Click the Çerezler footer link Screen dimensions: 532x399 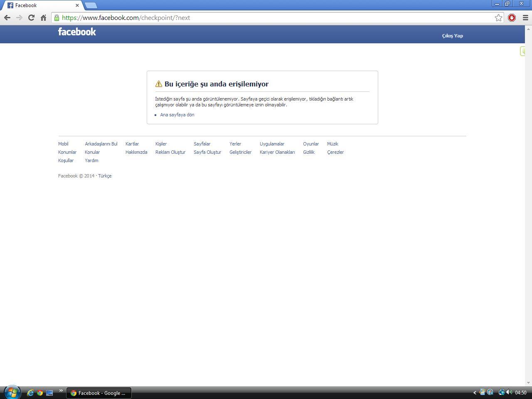pos(335,152)
